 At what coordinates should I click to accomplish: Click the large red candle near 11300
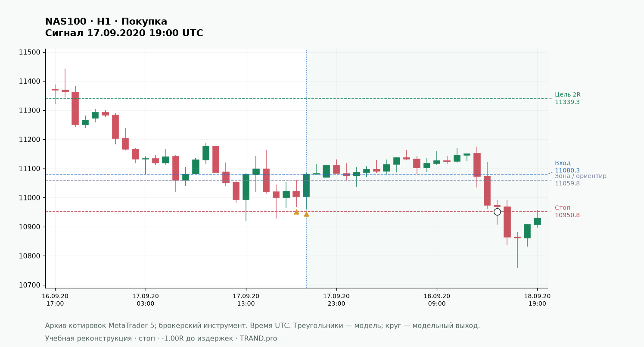75,108
